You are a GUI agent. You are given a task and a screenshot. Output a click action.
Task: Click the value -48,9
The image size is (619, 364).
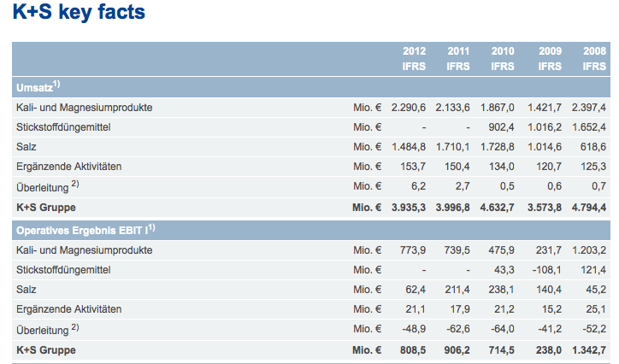click(x=414, y=329)
